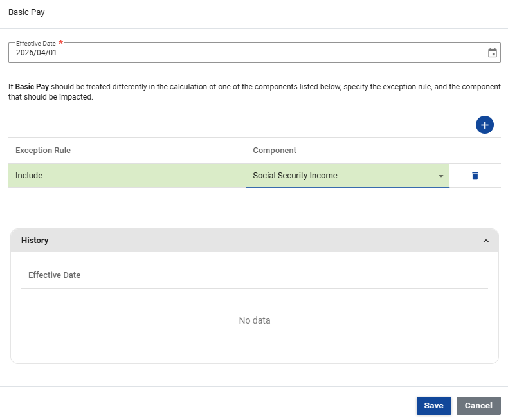Click the Basic Pay dialog title
The width and height of the screenshot is (508, 420).
click(x=26, y=12)
